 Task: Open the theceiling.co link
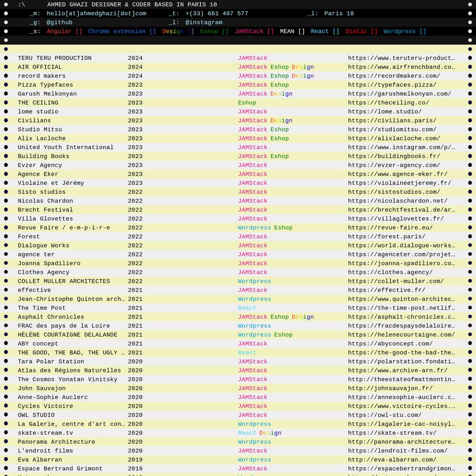[388, 103]
